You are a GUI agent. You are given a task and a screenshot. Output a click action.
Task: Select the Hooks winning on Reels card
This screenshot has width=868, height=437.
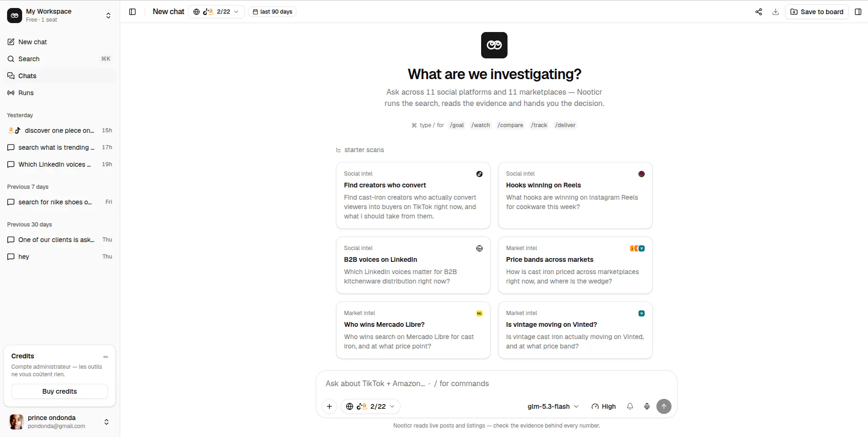pyautogui.click(x=575, y=195)
